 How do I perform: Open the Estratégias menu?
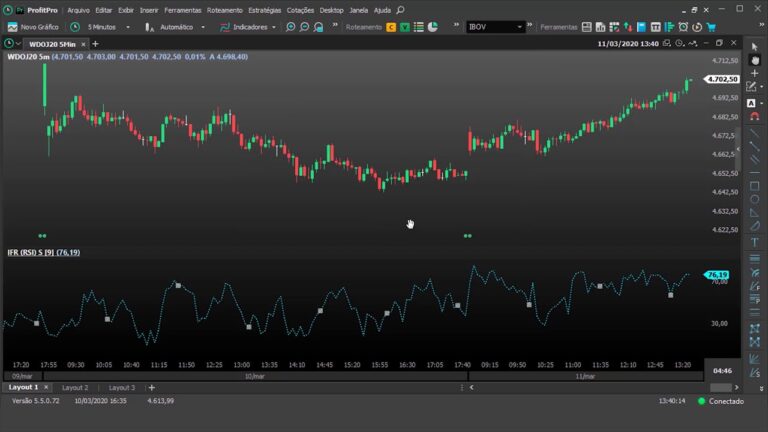pyautogui.click(x=264, y=10)
